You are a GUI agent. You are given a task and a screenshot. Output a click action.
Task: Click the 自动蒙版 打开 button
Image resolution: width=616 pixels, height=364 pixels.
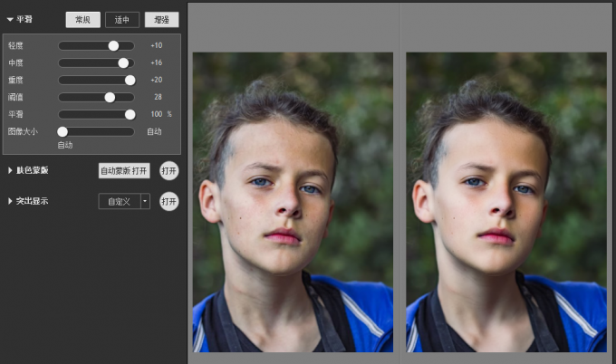tap(124, 170)
